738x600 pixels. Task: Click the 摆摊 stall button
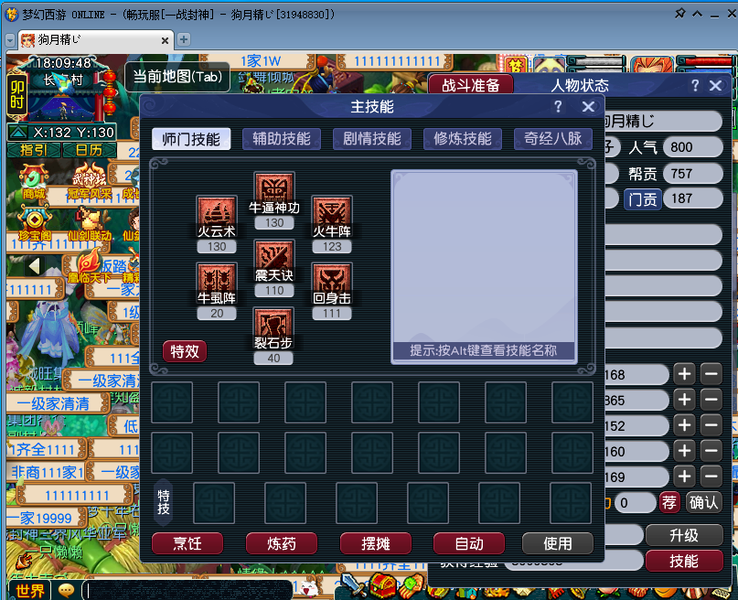coord(376,544)
